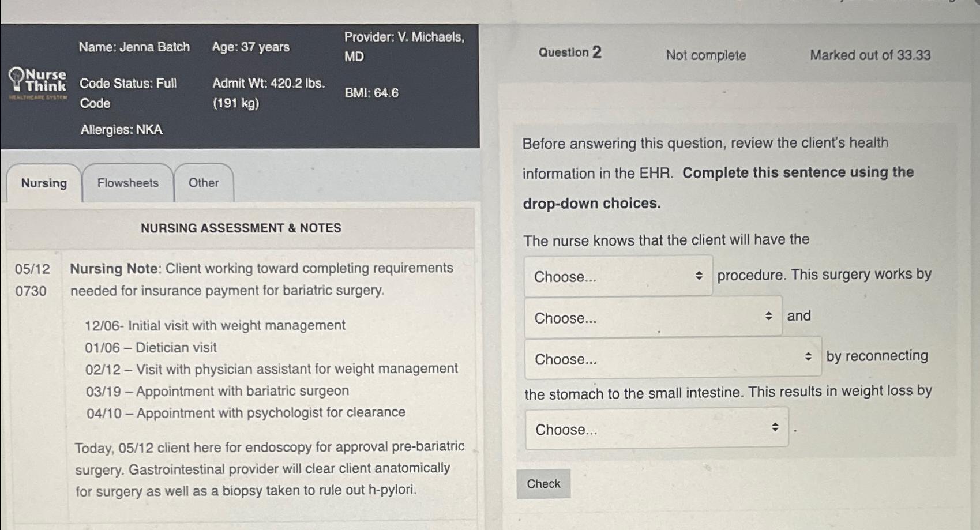Viewport: 980px width, 530px height.
Task: Click the Allergies: NKA entry
Action: tap(121, 130)
